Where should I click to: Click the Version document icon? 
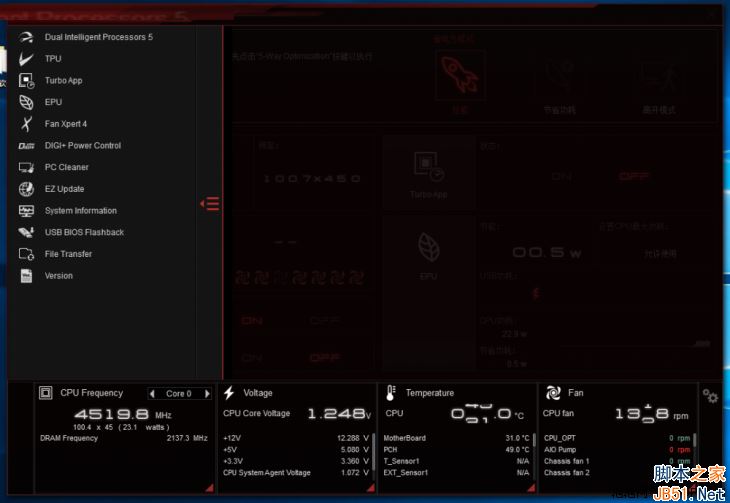(x=26, y=276)
